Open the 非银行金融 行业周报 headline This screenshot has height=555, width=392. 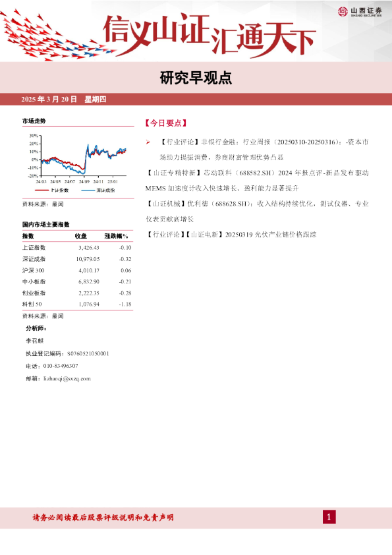pos(264,150)
